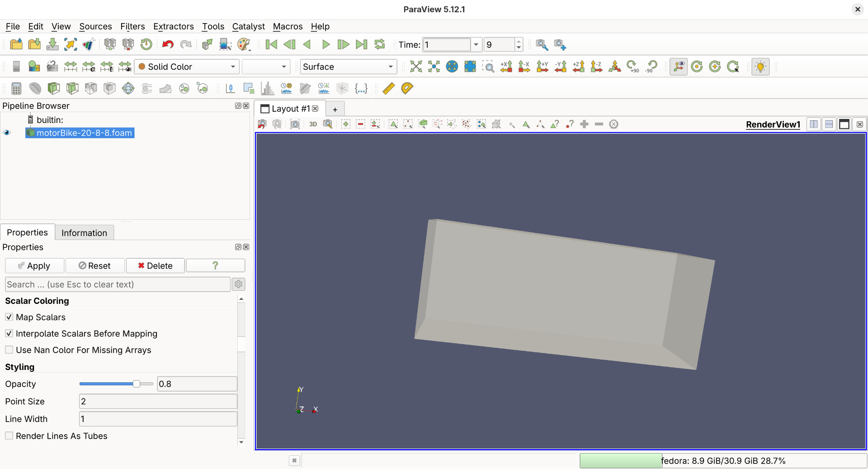Open the Filters menu
The width and height of the screenshot is (868, 469).
click(x=132, y=26)
